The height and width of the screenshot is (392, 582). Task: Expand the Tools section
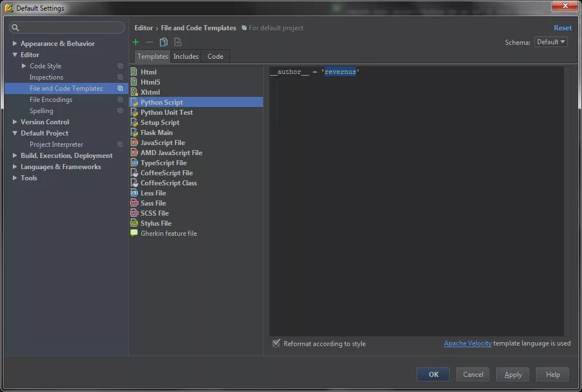point(15,178)
